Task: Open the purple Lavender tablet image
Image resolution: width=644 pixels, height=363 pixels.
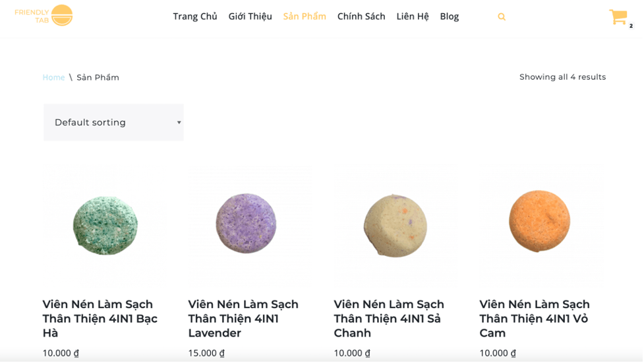Action: [x=246, y=224]
